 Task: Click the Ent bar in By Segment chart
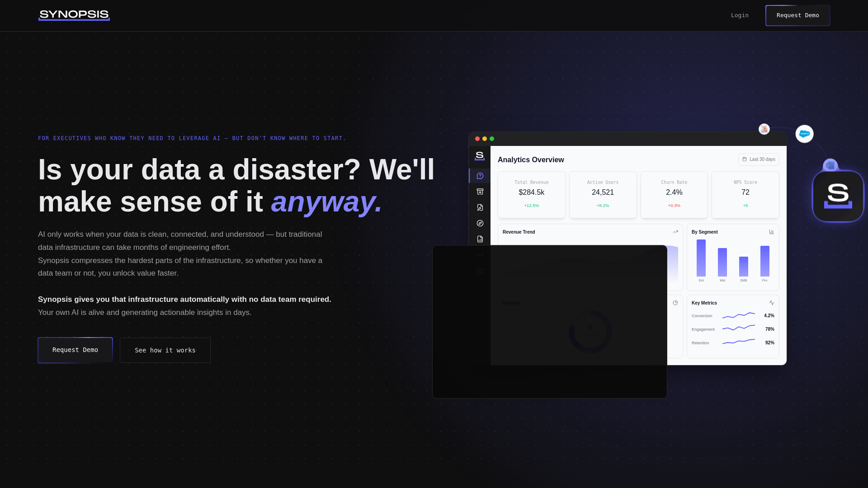pos(701,258)
